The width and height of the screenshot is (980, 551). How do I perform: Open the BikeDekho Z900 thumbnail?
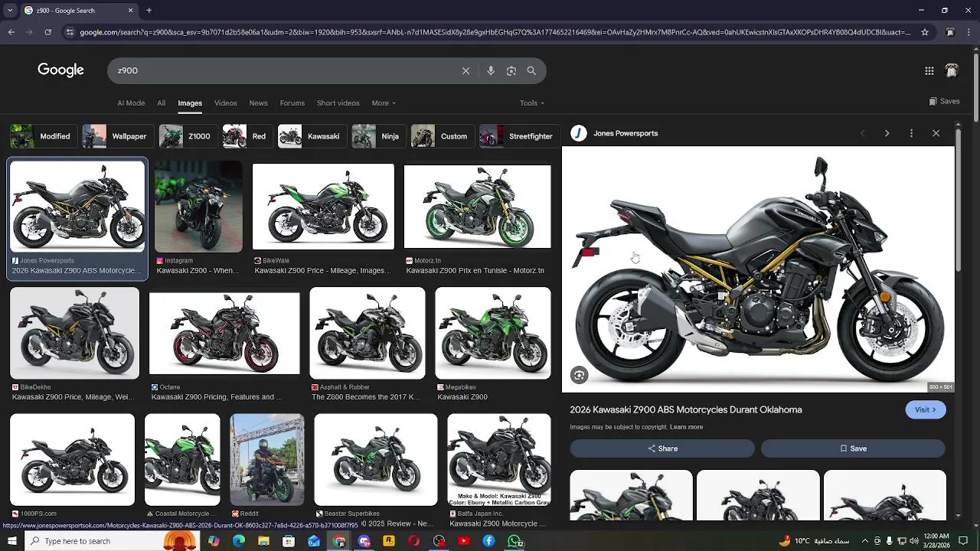point(74,333)
